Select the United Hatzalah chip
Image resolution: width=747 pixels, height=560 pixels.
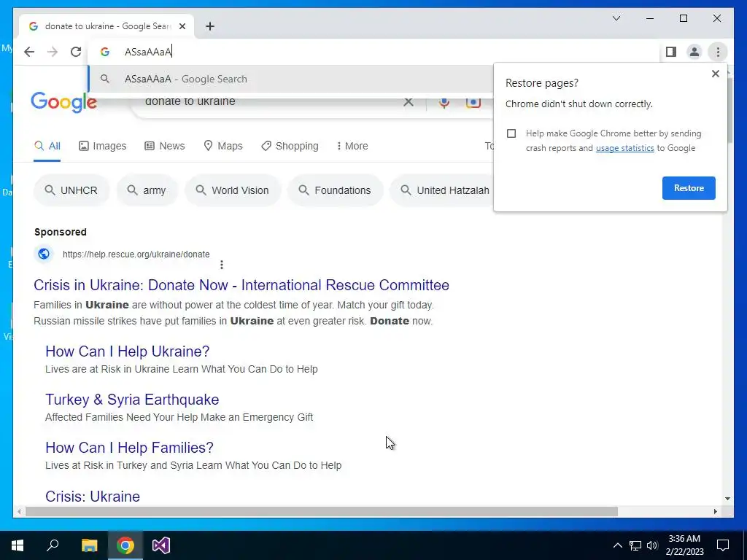click(443, 190)
